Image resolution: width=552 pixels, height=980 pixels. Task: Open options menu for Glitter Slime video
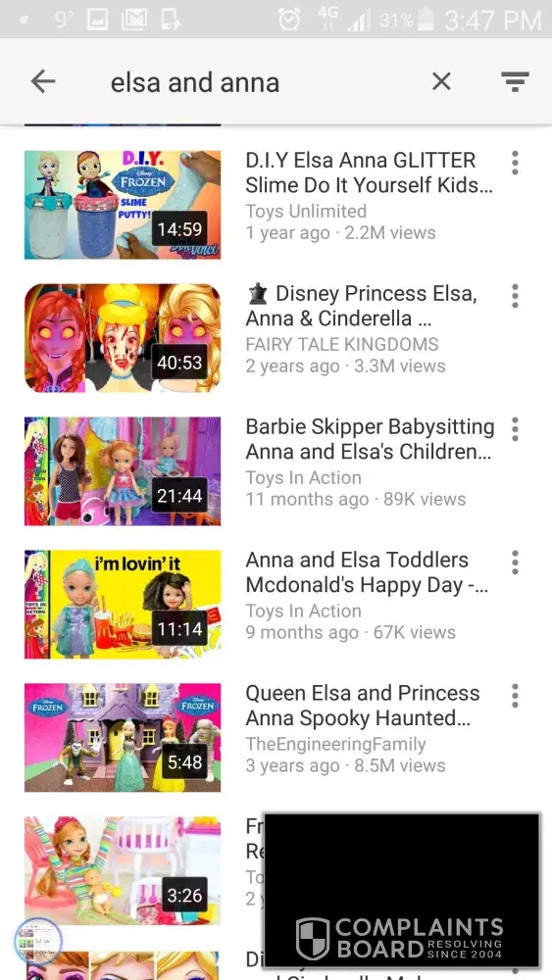tap(515, 163)
